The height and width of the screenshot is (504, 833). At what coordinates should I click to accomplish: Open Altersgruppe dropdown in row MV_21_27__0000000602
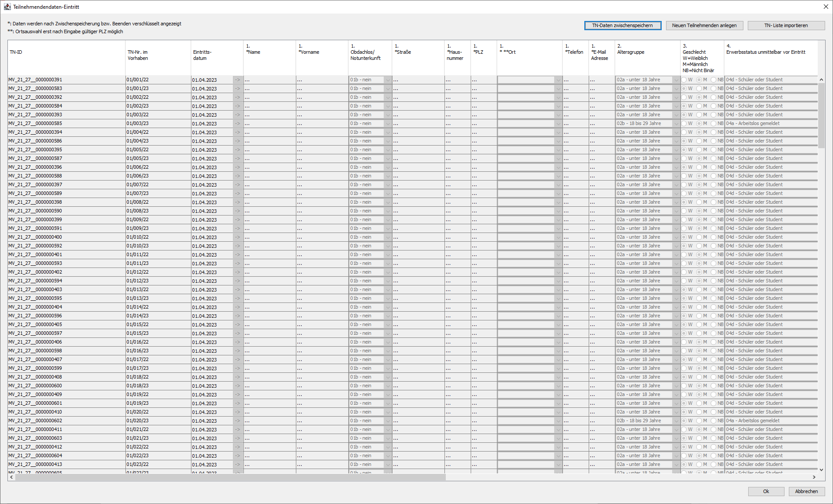coord(676,421)
